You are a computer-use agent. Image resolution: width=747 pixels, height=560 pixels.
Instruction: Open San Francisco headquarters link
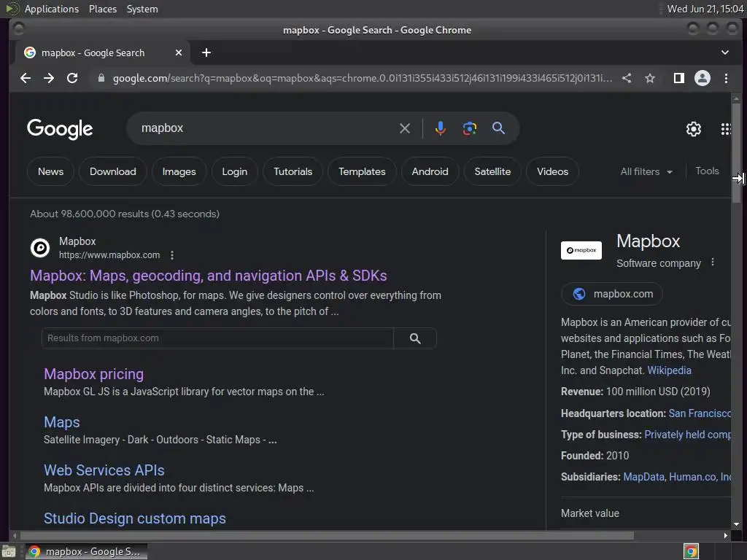coord(700,413)
